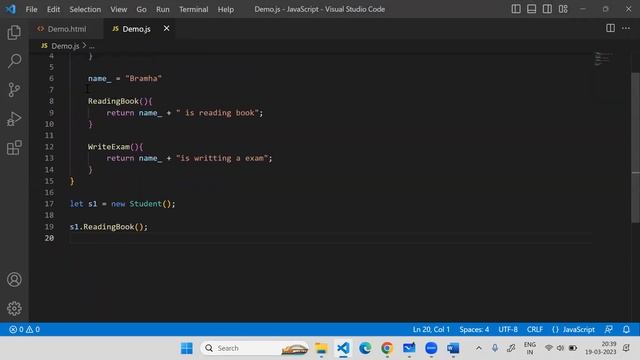Screen dimensions: 640x360
Task: Open the View menu
Action: click(x=118, y=9)
